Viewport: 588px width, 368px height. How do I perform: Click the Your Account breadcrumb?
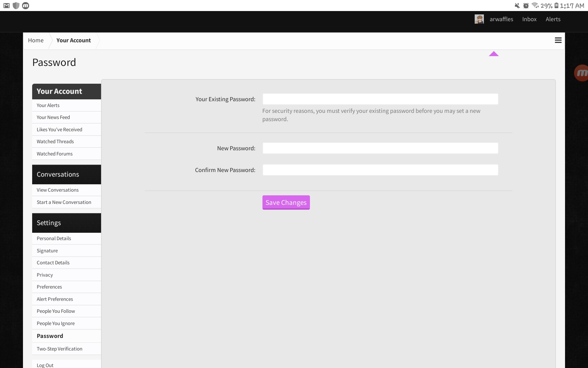tap(73, 40)
